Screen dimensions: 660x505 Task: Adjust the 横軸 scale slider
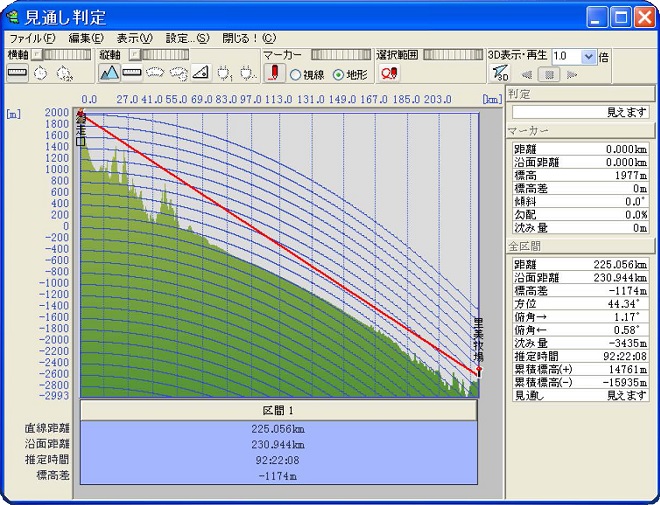[x=67, y=54]
